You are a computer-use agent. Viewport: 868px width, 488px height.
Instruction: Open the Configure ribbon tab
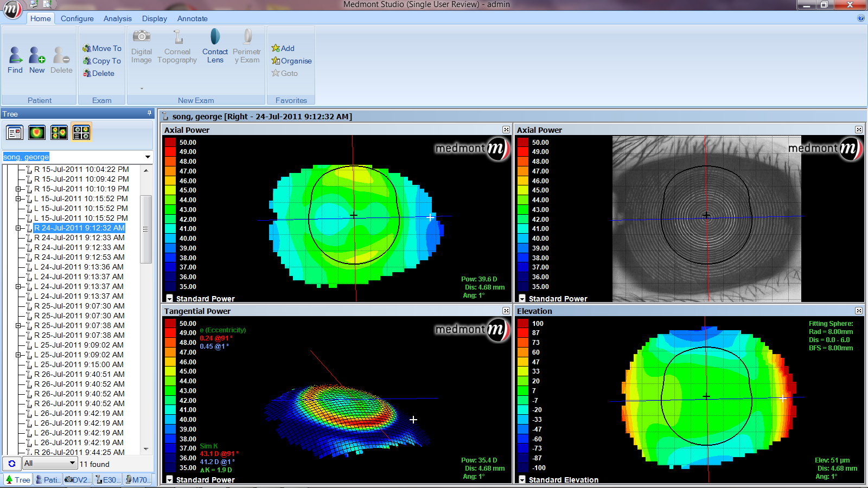click(x=77, y=18)
